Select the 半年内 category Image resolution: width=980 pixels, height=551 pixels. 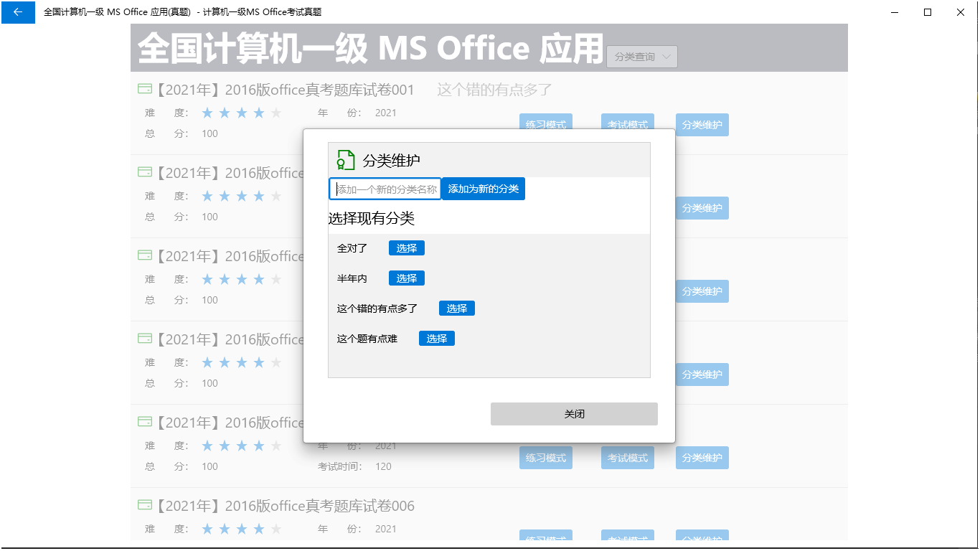407,278
